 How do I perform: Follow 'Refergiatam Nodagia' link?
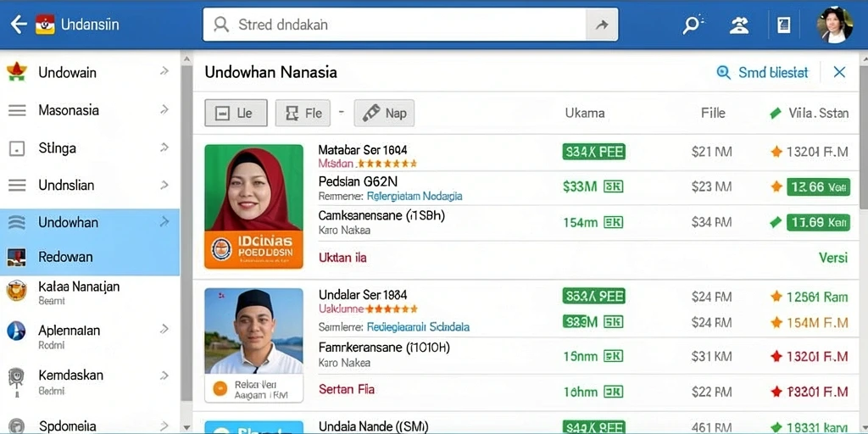point(415,196)
